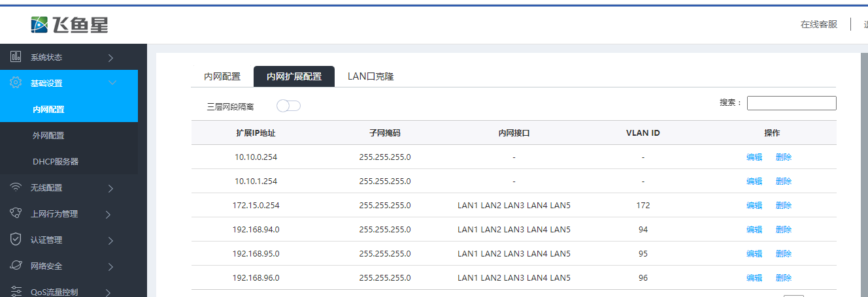Screen dimensions: 868x297
Task: Click the 搜索 input field
Action: (792, 103)
